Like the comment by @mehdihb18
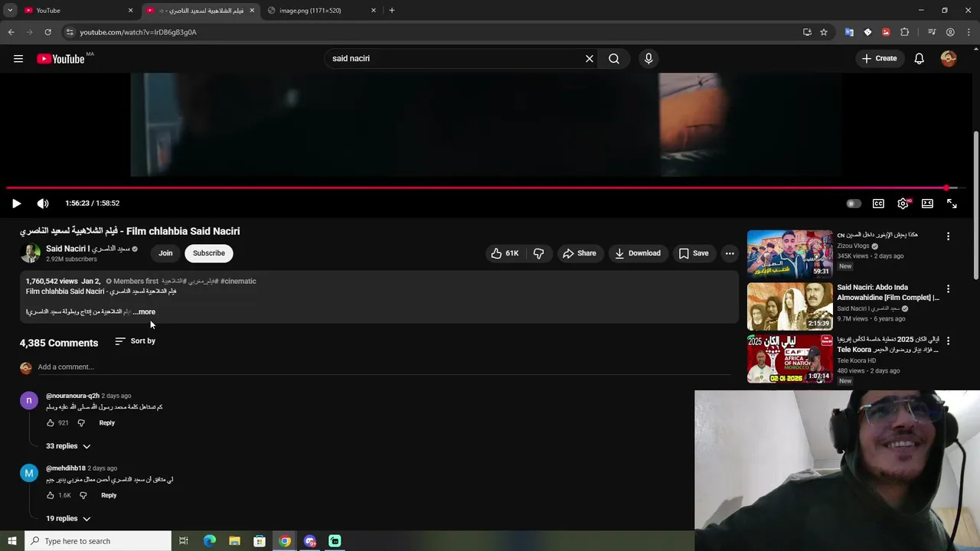The height and width of the screenshot is (551, 980). 51,496
